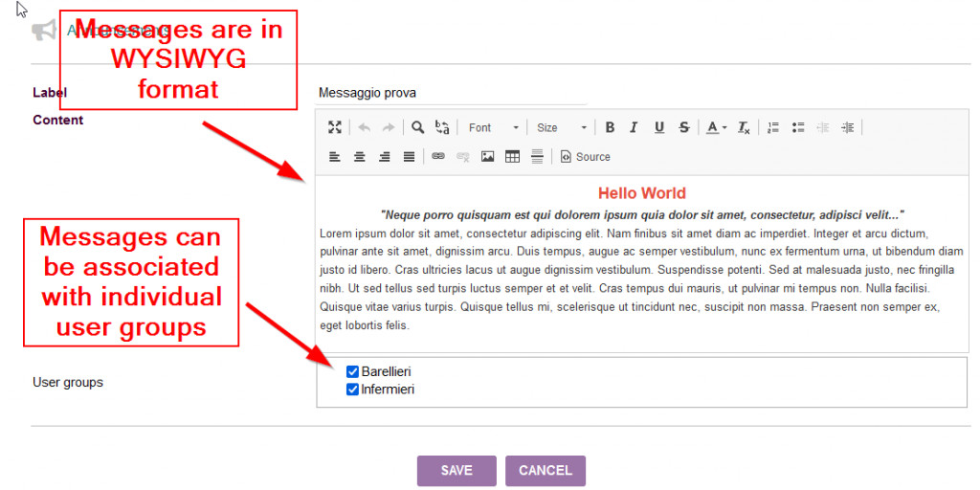980x490 pixels.
Task: Expand the text color picker arrow
Action: point(724,128)
